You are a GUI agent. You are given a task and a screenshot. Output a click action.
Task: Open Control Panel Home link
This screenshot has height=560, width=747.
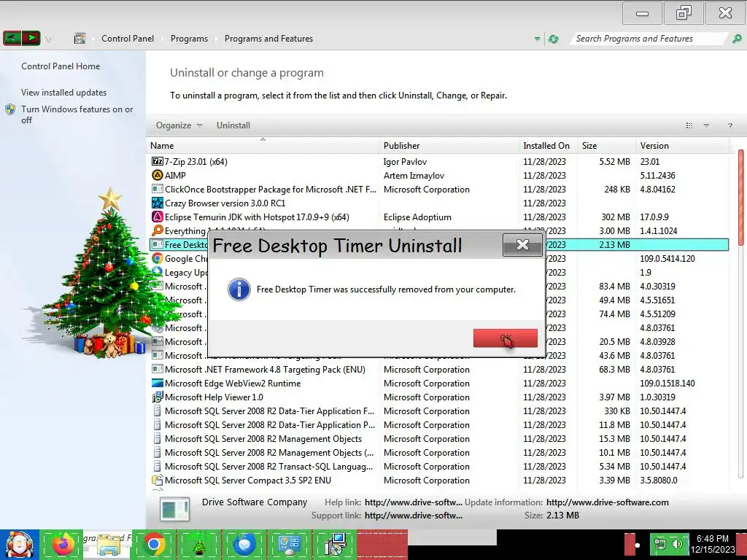pos(61,66)
